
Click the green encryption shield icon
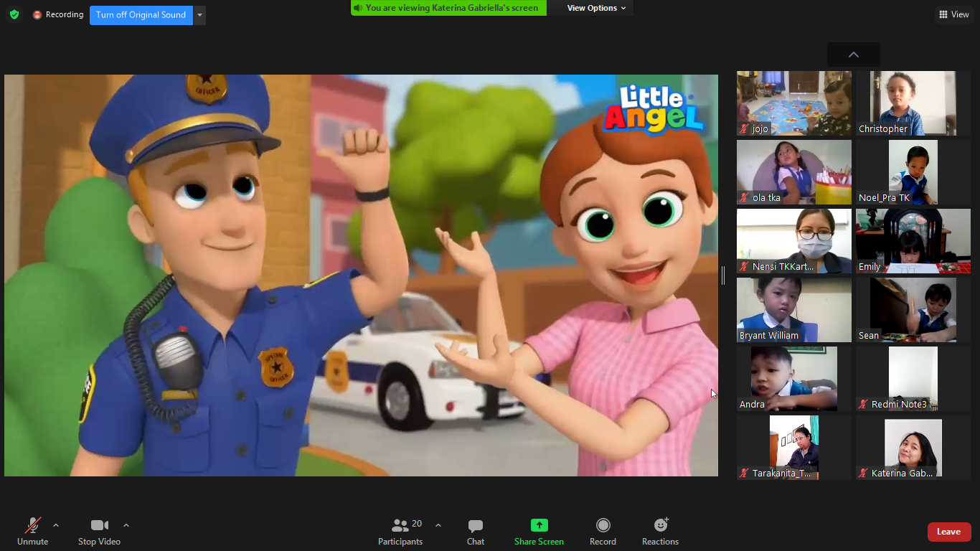pos(14,14)
